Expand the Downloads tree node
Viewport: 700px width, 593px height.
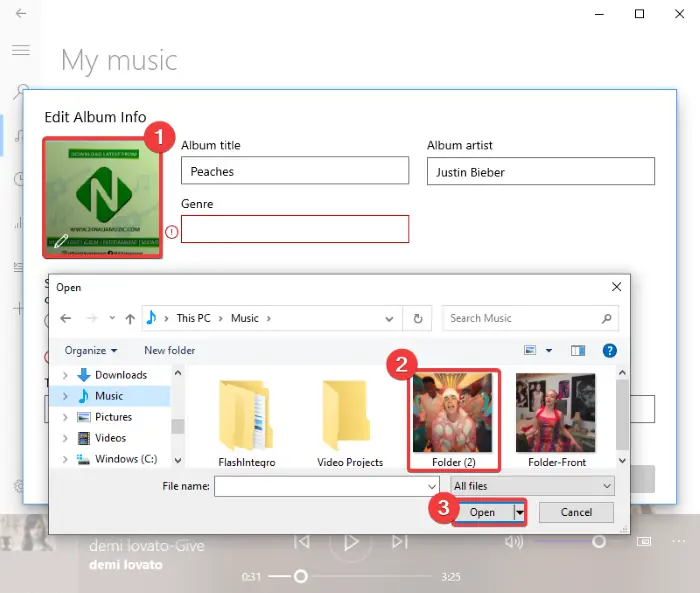point(65,375)
